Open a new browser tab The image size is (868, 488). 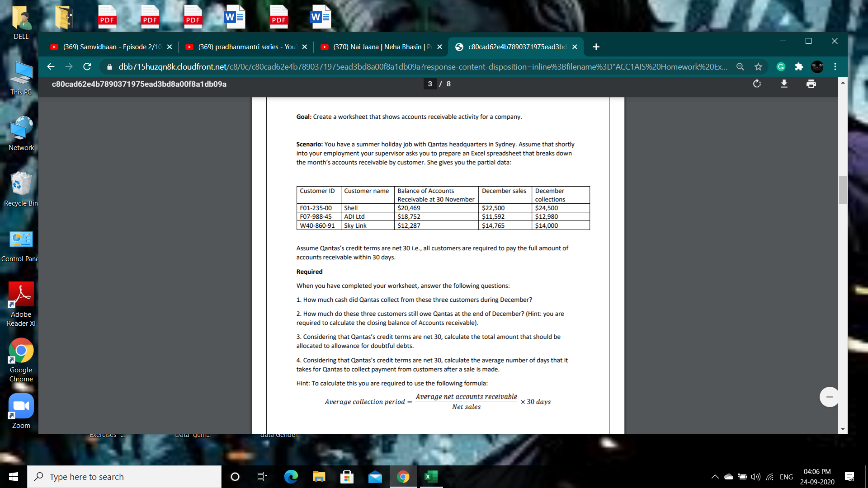[x=596, y=47]
